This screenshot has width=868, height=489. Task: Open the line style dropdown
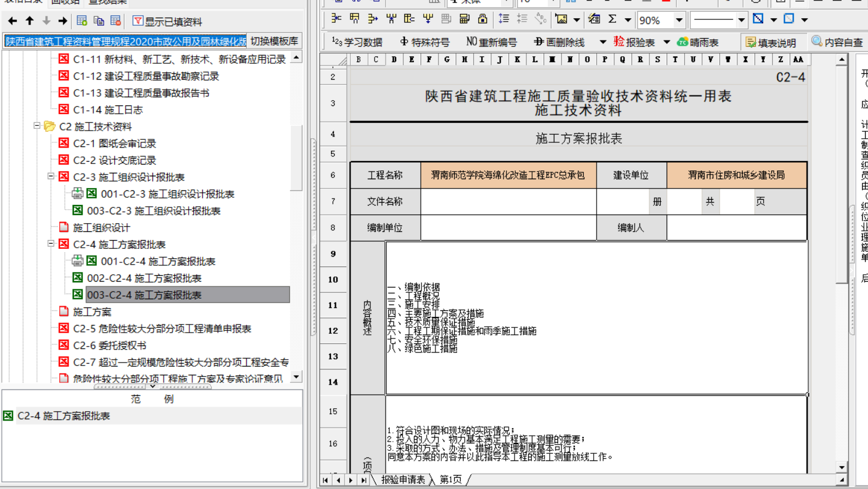click(x=741, y=20)
